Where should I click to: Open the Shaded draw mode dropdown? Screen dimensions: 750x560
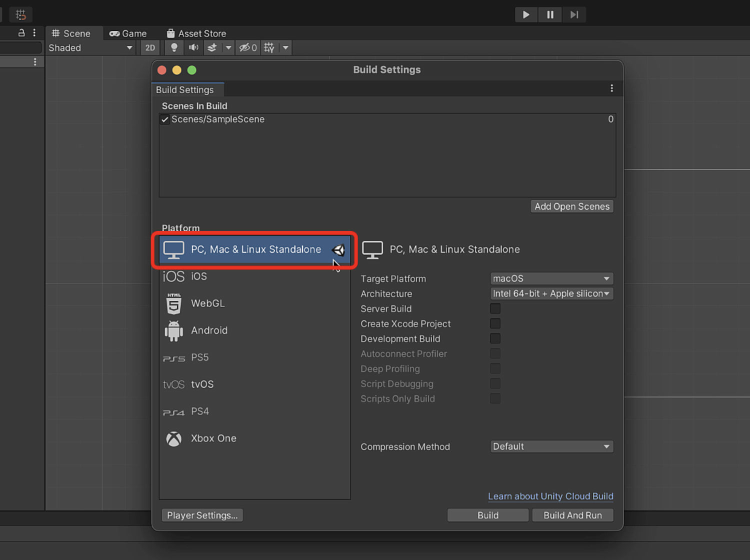point(90,48)
